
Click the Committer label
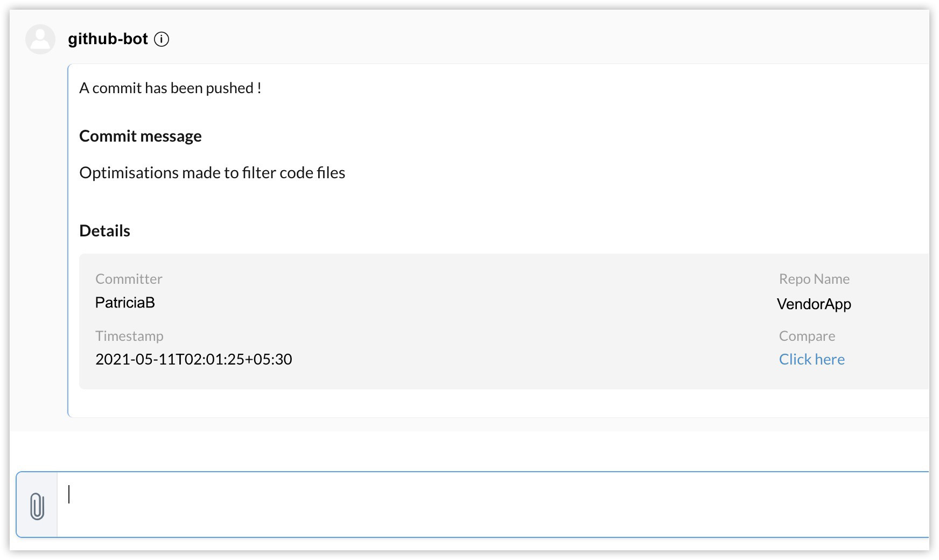[129, 279]
